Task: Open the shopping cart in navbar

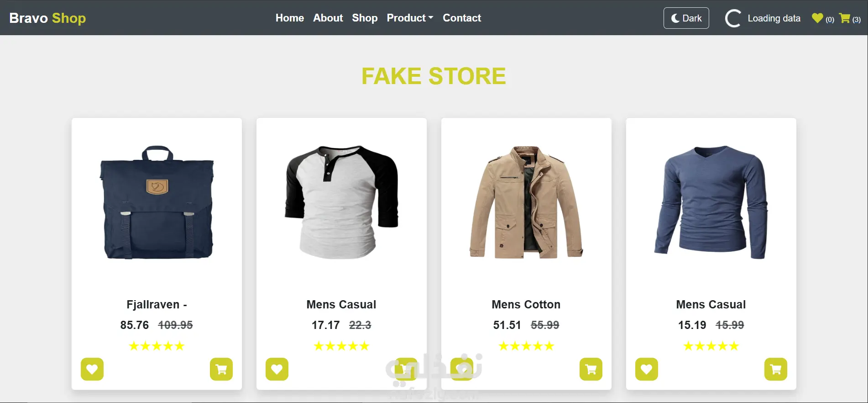Action: coord(845,18)
